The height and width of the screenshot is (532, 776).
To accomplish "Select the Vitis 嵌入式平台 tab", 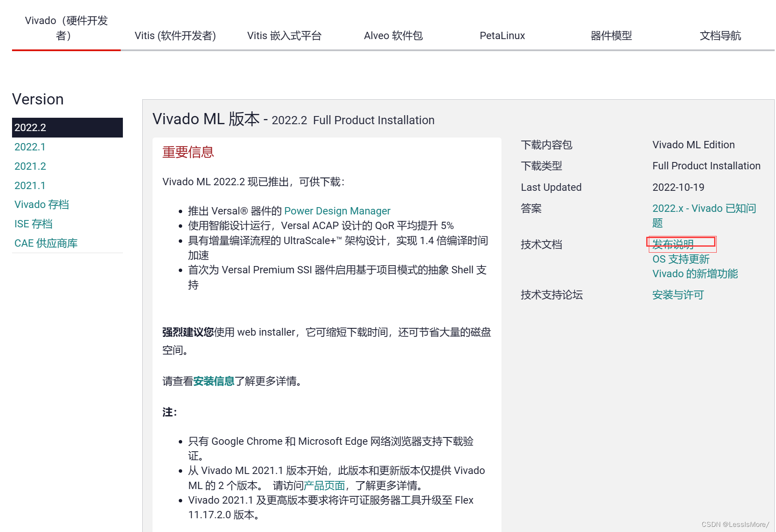I will 284,36.
